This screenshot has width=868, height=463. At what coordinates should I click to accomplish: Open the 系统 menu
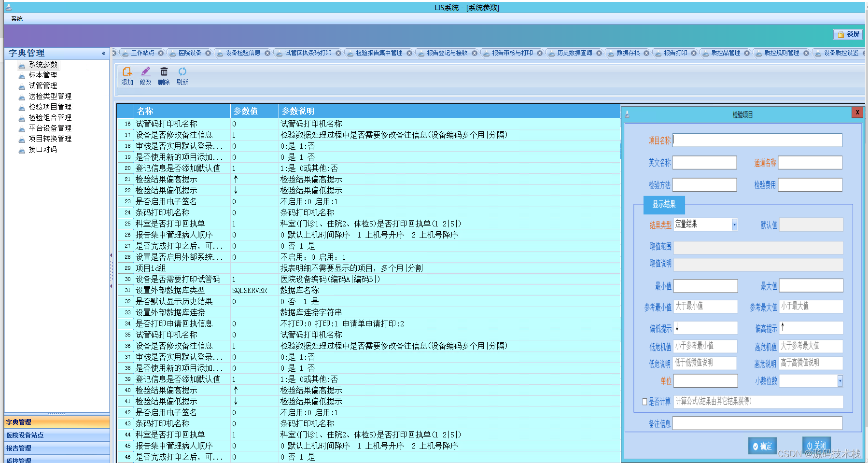(x=17, y=19)
